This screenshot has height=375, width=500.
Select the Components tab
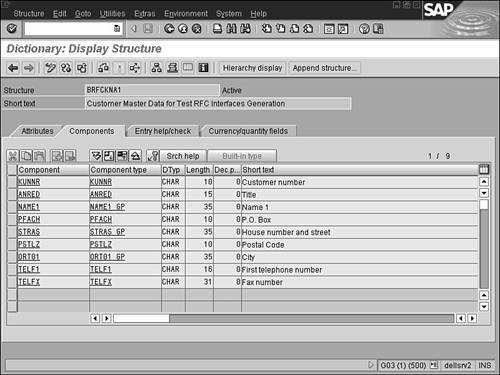point(92,131)
